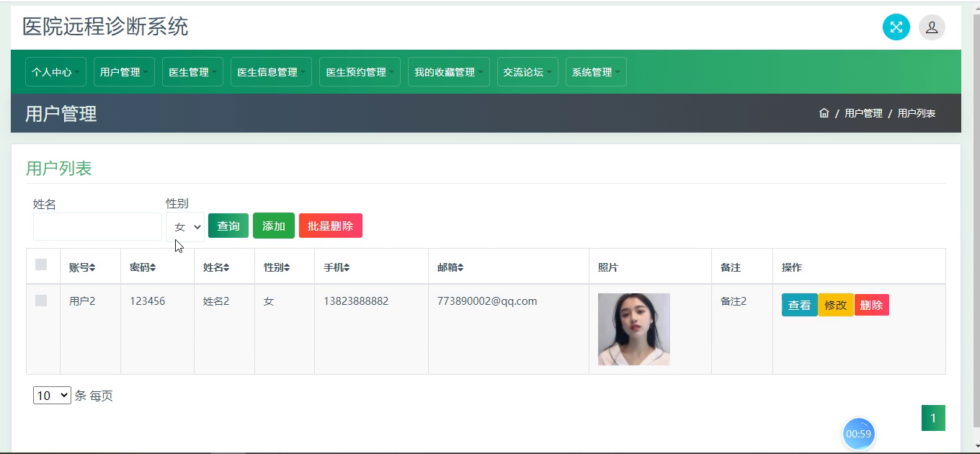This screenshot has width=980, height=454.
Task: Click 用户列表 breadcrumb link
Action: click(x=917, y=113)
